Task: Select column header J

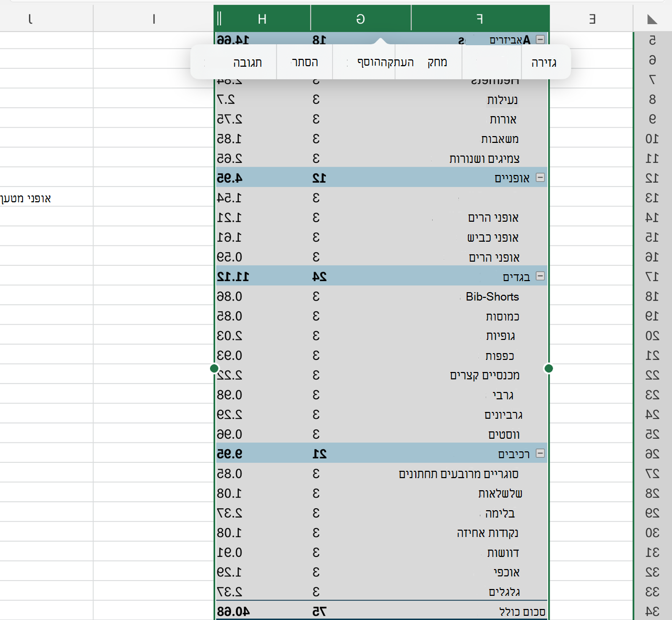Action: pos(30,18)
